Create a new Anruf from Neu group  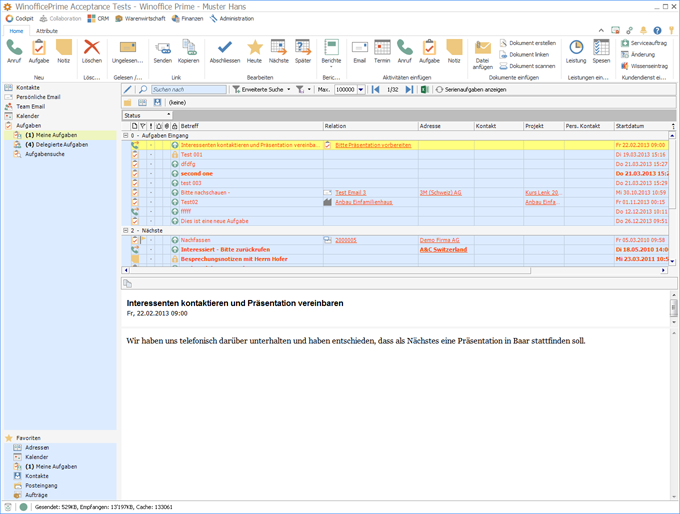14,52
